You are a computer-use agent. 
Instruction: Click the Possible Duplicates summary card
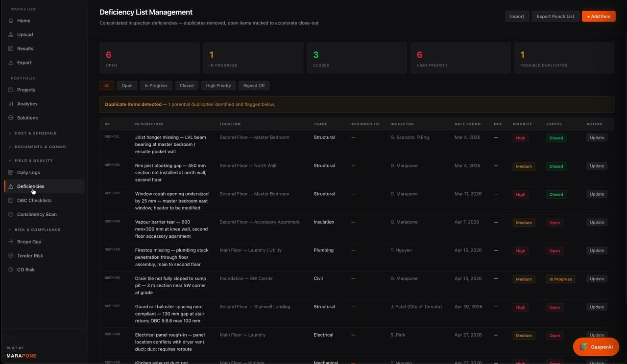[564, 58]
